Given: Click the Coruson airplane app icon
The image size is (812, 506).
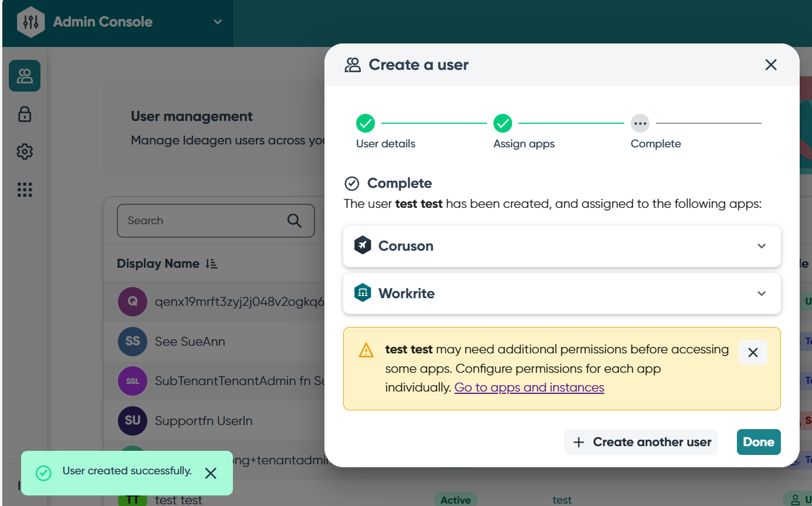Looking at the screenshot, I should click(x=363, y=245).
